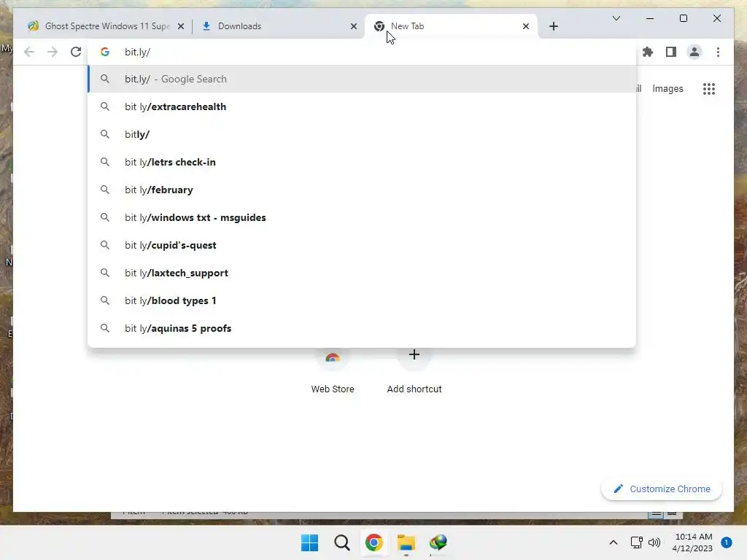Open the Internet Download Manager taskbar icon
This screenshot has width=747, height=560.
click(x=438, y=542)
